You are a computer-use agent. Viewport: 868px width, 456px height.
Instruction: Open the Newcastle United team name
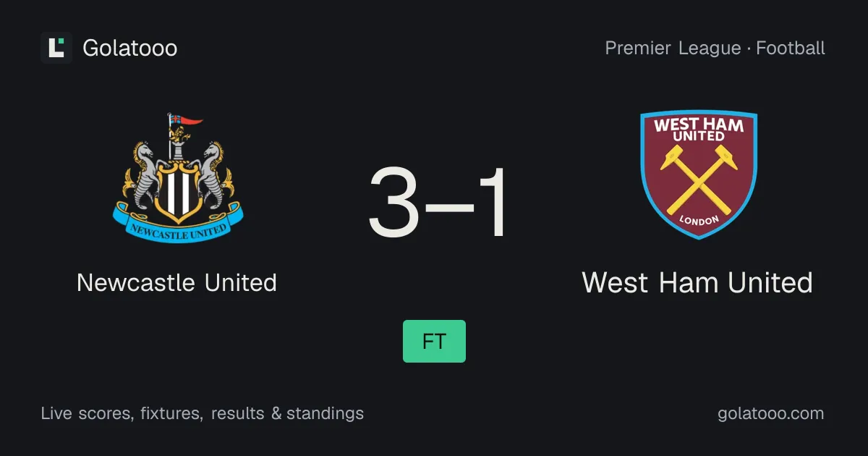tap(176, 282)
